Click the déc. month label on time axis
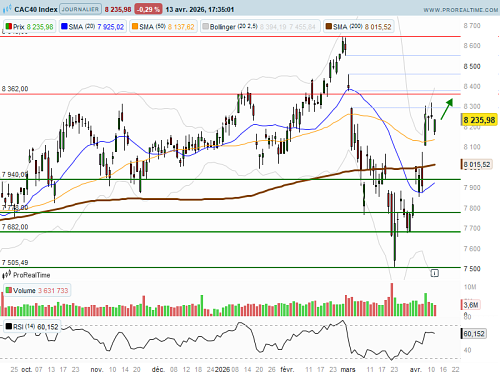The height and width of the screenshot is (375, 500). [158, 369]
